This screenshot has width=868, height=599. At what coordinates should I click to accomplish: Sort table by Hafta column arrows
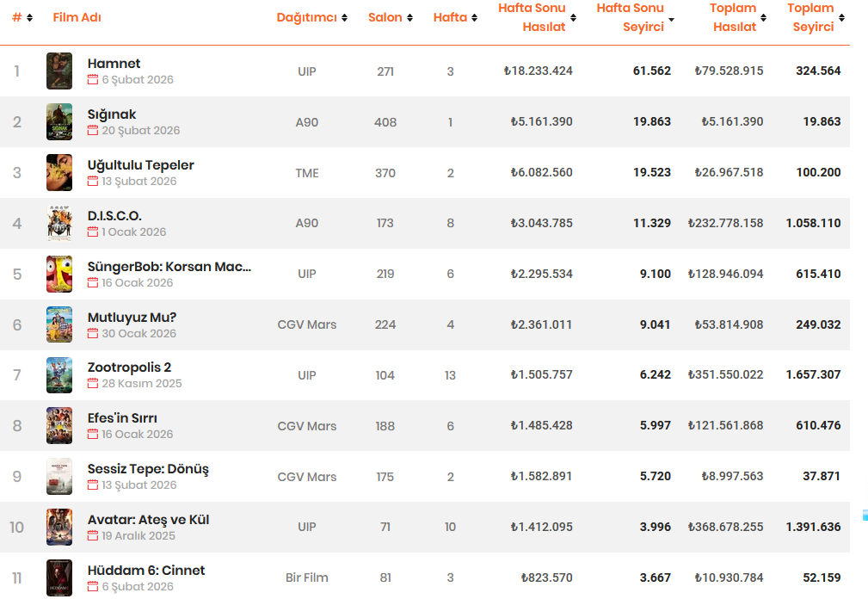(474, 18)
